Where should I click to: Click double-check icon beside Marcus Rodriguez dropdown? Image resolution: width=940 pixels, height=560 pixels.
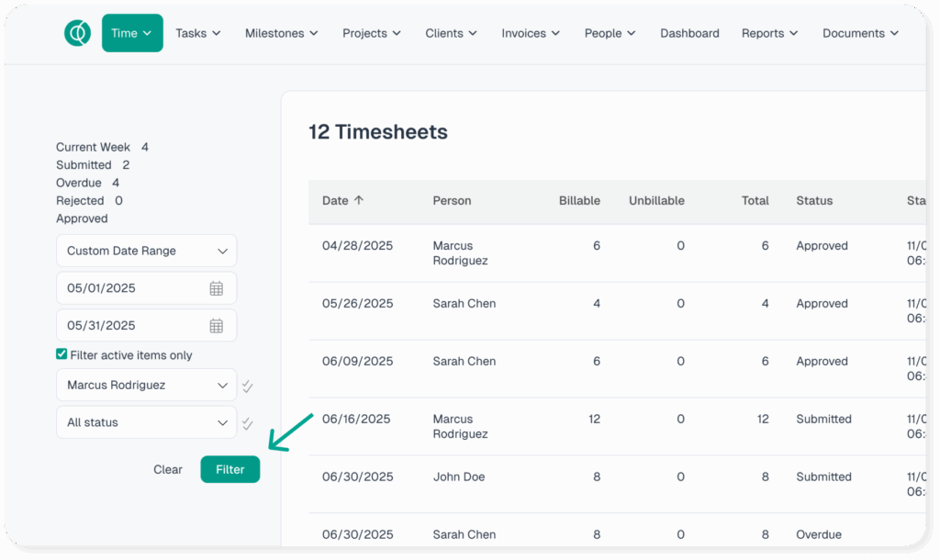coord(247,386)
